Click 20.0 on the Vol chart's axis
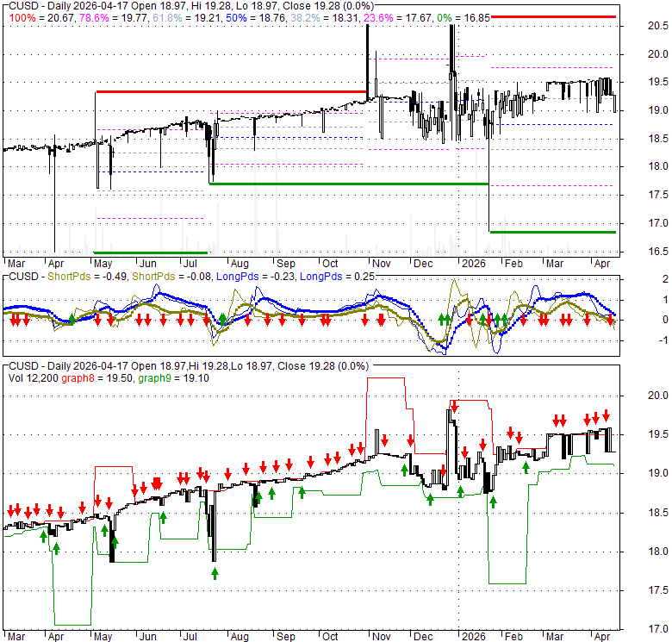Screen dimensions: 672x642 [x=657, y=396]
